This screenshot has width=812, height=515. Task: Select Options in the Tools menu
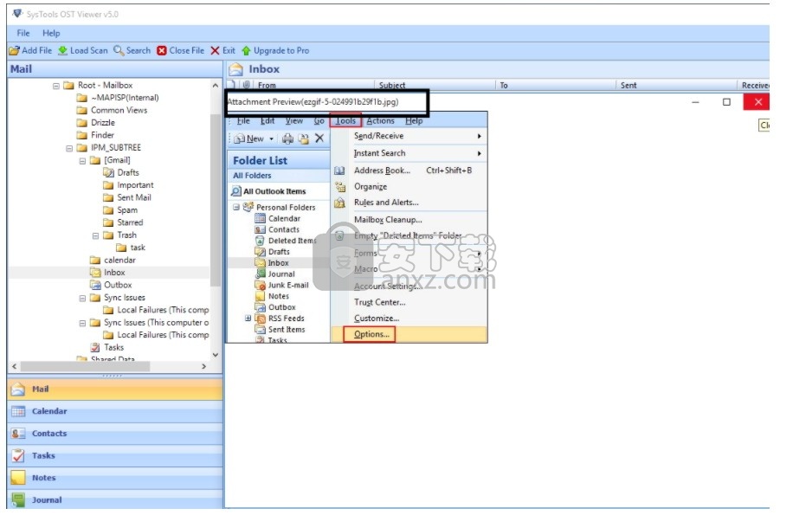(371, 334)
